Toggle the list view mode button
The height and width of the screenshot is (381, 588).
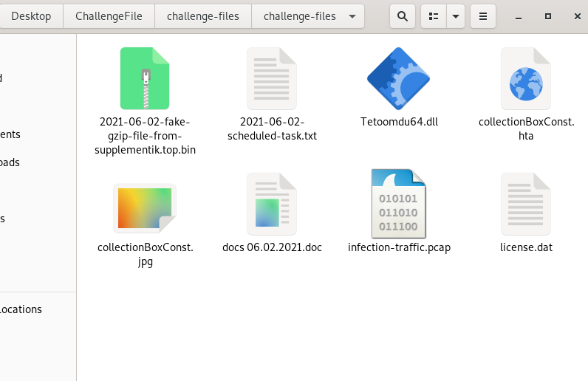(x=434, y=16)
